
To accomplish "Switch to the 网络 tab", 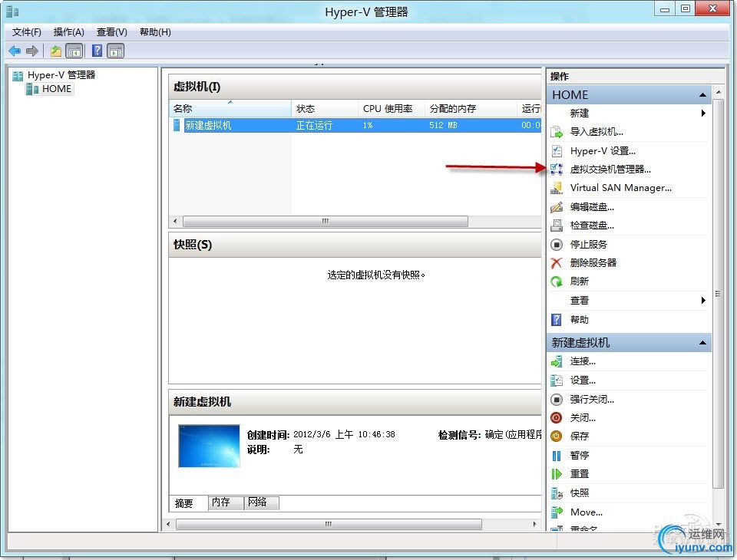I will click(x=262, y=502).
